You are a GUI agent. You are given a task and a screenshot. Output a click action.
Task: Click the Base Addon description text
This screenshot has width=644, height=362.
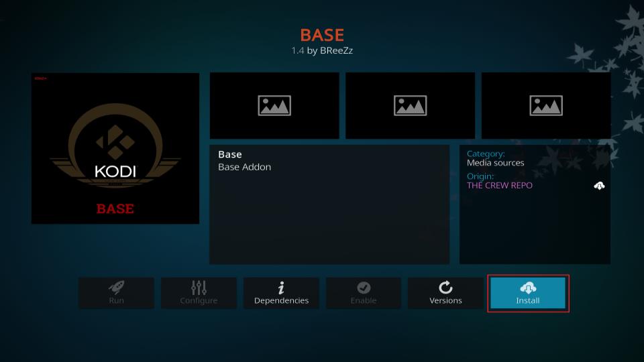tap(244, 167)
